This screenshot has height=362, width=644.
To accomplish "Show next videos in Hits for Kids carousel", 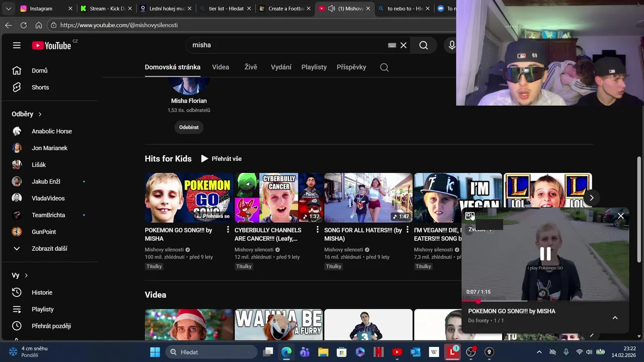I will pos(592,198).
